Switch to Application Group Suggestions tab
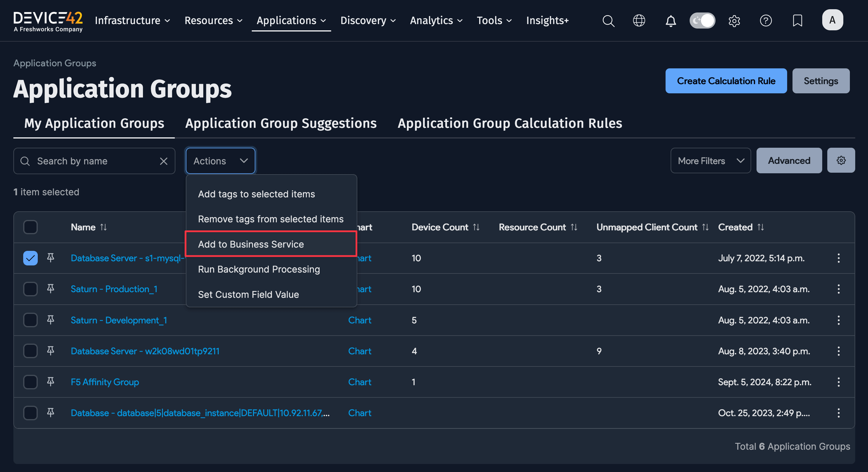The height and width of the screenshot is (472, 868). click(280, 123)
